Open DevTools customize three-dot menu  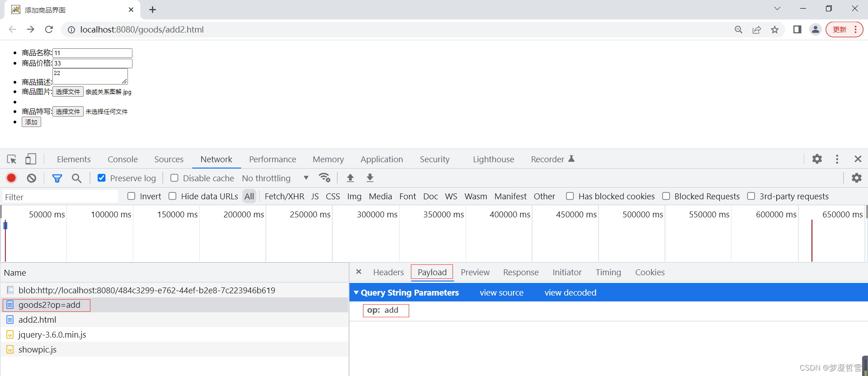pos(837,159)
